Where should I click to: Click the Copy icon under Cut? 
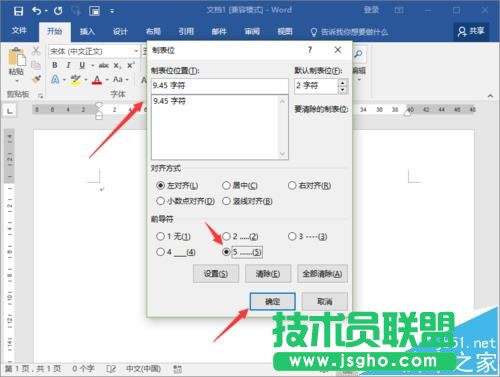pos(36,65)
